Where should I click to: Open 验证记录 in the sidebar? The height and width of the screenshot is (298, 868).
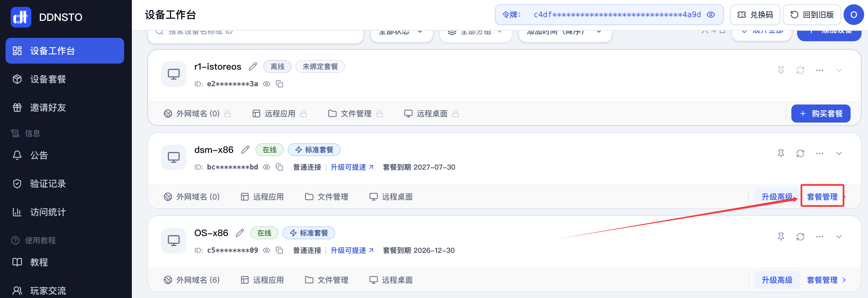coord(65,184)
